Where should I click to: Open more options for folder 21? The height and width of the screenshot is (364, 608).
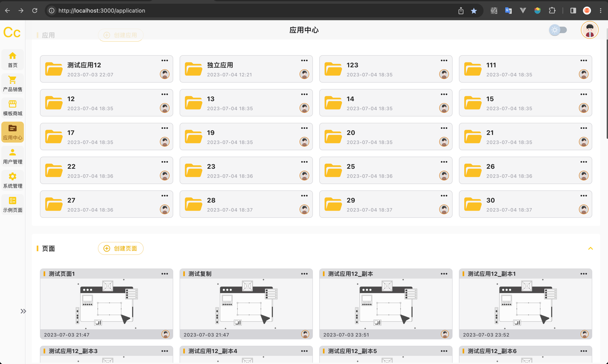click(584, 128)
